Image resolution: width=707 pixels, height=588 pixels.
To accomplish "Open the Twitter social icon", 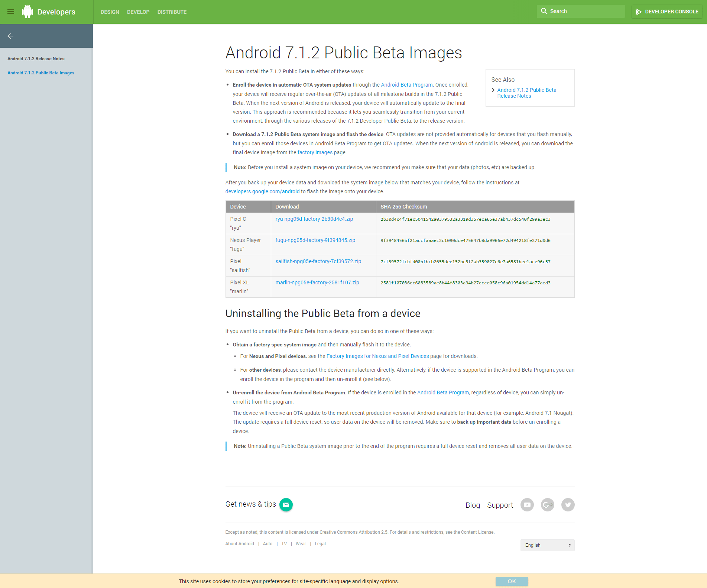I will tap(568, 505).
